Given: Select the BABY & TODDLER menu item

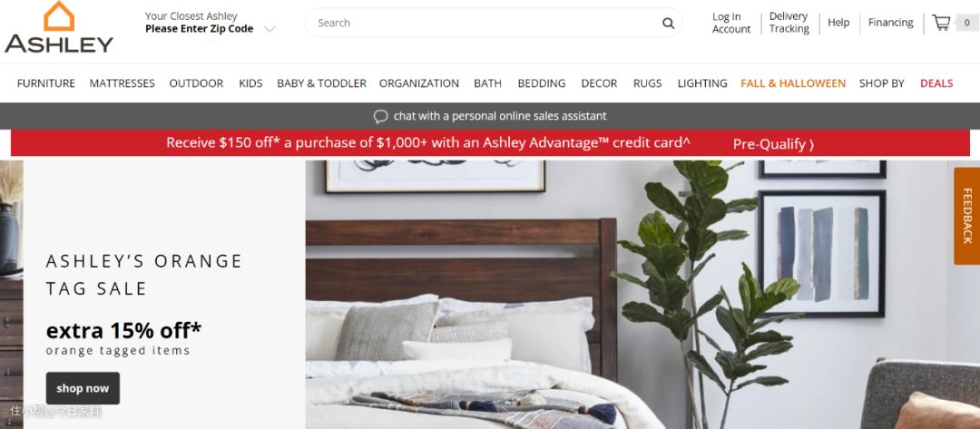Looking at the screenshot, I should pyautogui.click(x=321, y=83).
